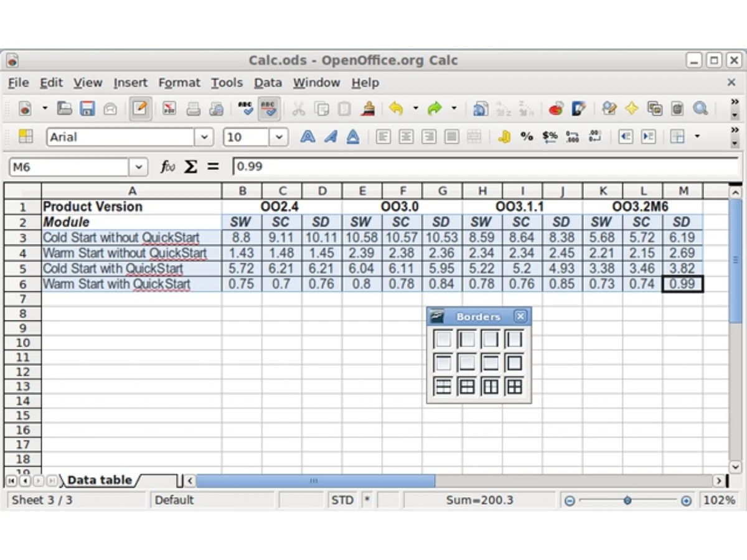
Task: Apply box border in Borders palette
Action: tap(515, 363)
